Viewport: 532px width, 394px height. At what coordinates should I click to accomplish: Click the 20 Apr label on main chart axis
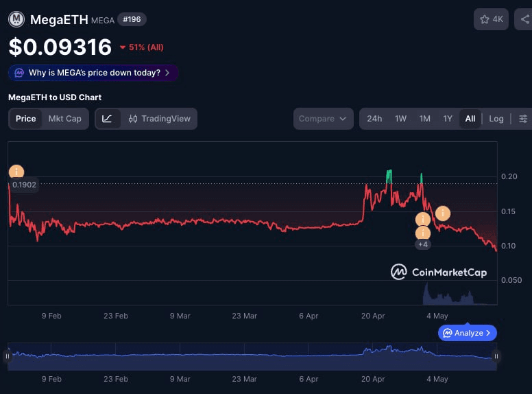coord(373,316)
